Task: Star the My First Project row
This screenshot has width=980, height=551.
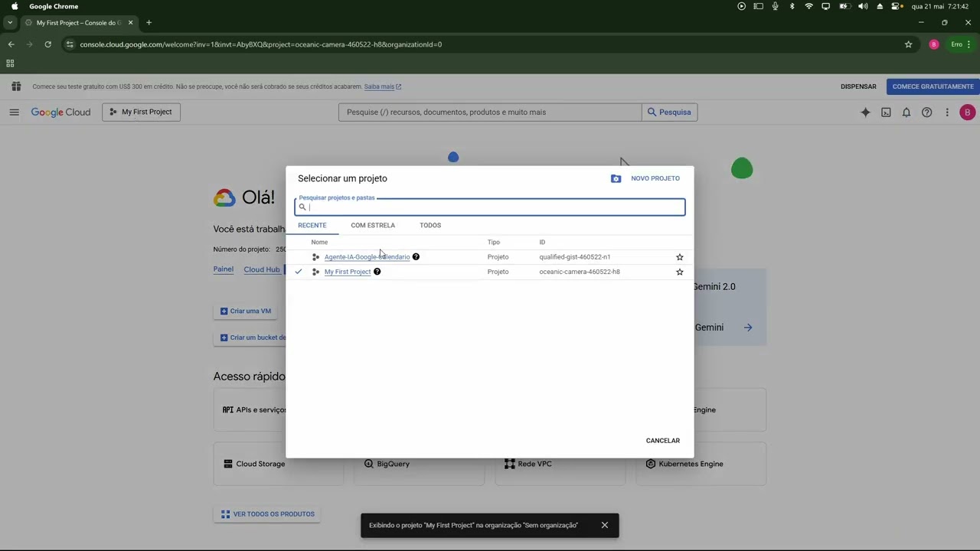Action: click(679, 272)
